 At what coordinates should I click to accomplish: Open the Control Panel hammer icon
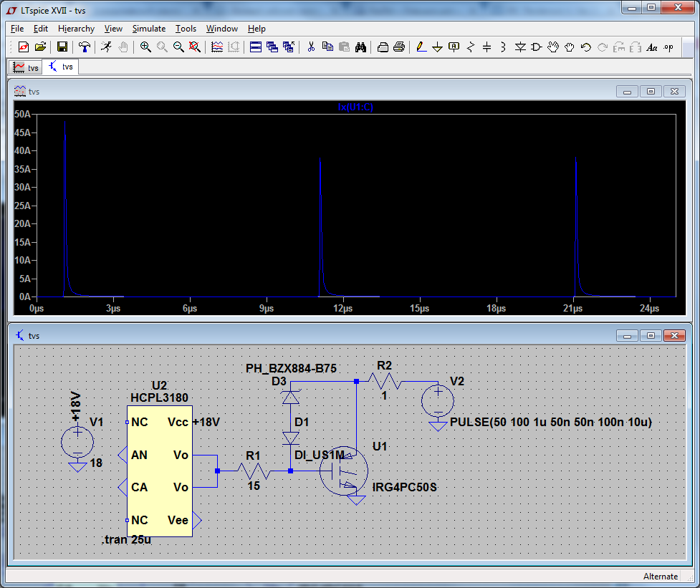[85, 47]
